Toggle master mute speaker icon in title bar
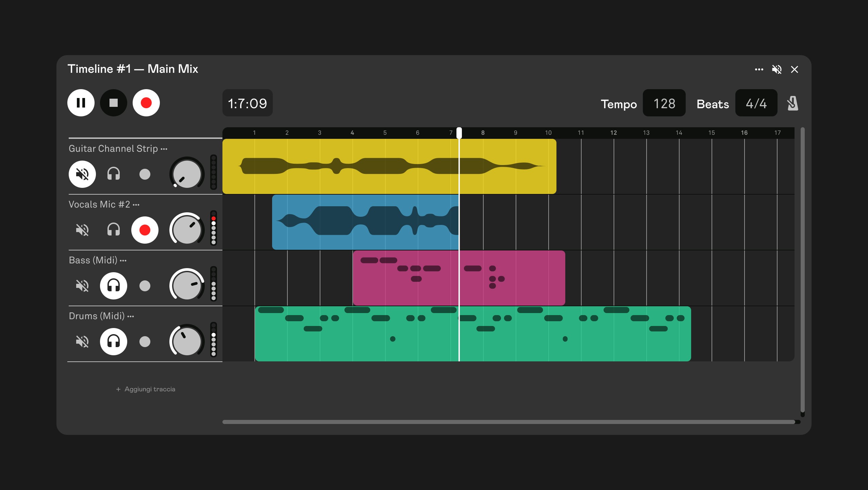 tap(777, 69)
